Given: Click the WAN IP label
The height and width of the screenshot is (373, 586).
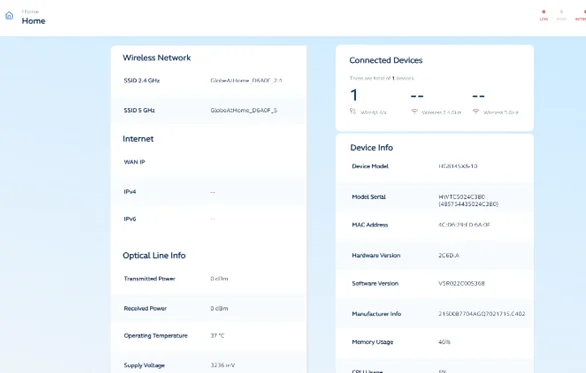Looking at the screenshot, I should tap(134, 162).
